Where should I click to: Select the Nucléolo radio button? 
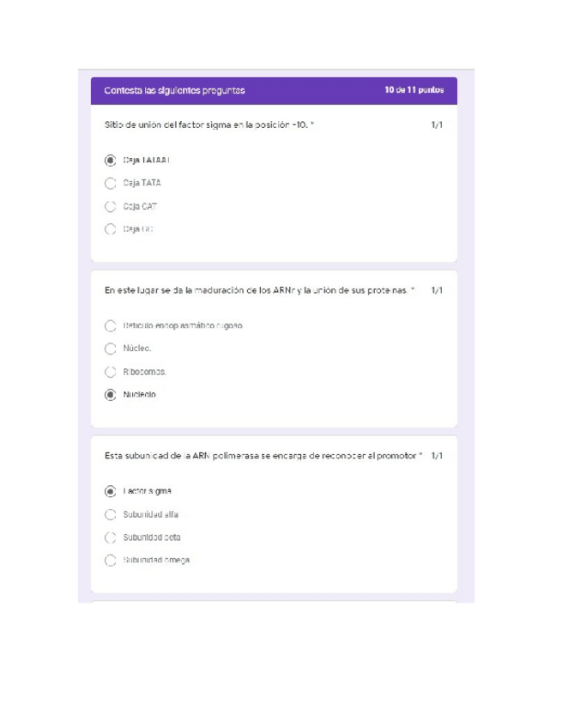click(110, 395)
